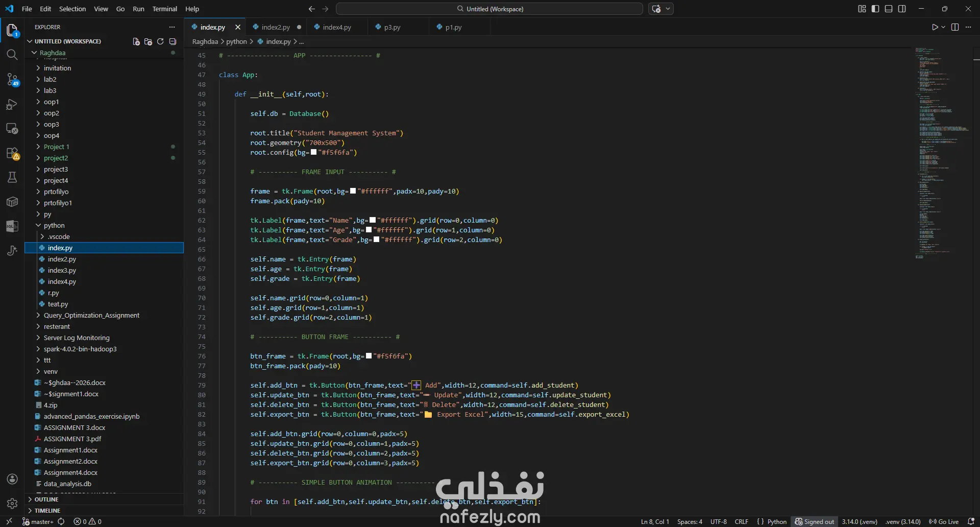Open ASSIGNMENT 3.pdf in explorer

(x=104, y=439)
